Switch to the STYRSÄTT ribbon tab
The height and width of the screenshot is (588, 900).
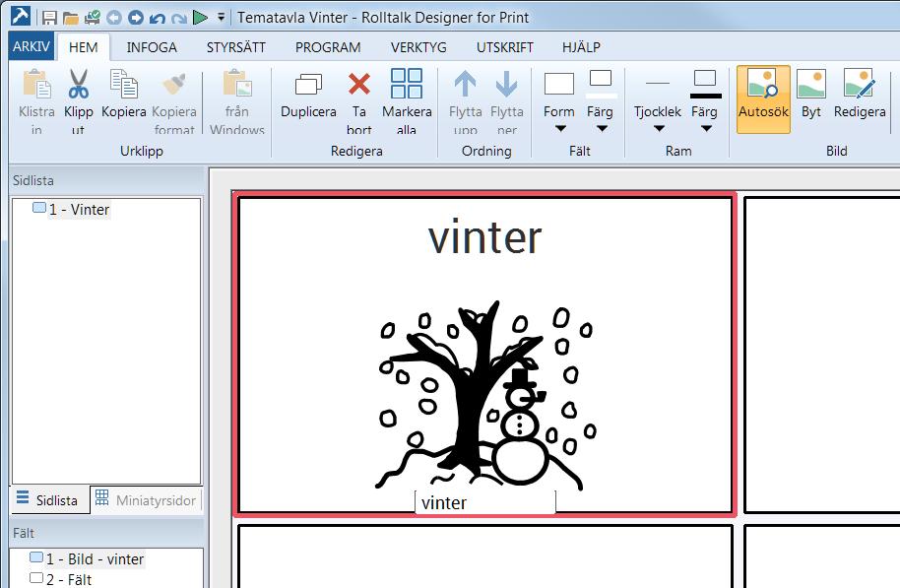point(236,47)
